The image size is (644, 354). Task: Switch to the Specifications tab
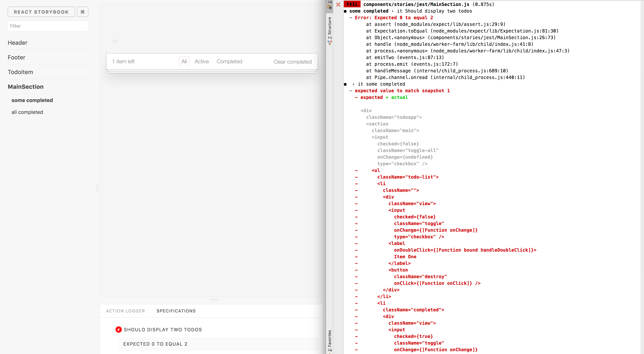click(x=176, y=311)
